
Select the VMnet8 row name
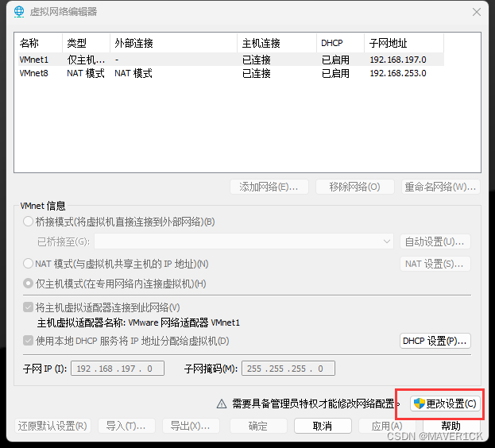34,73
